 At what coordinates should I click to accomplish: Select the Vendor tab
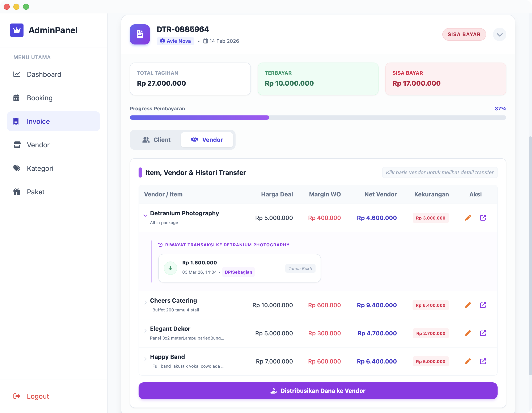click(207, 140)
